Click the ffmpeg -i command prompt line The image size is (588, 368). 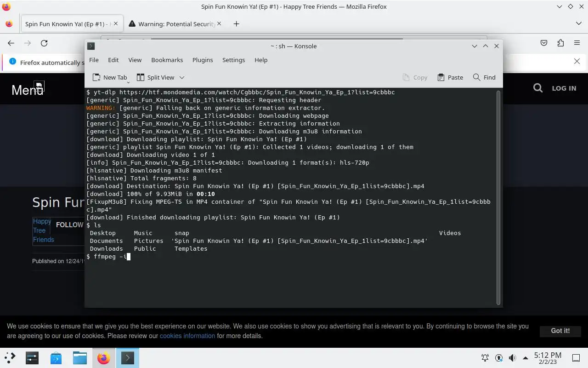click(x=108, y=256)
